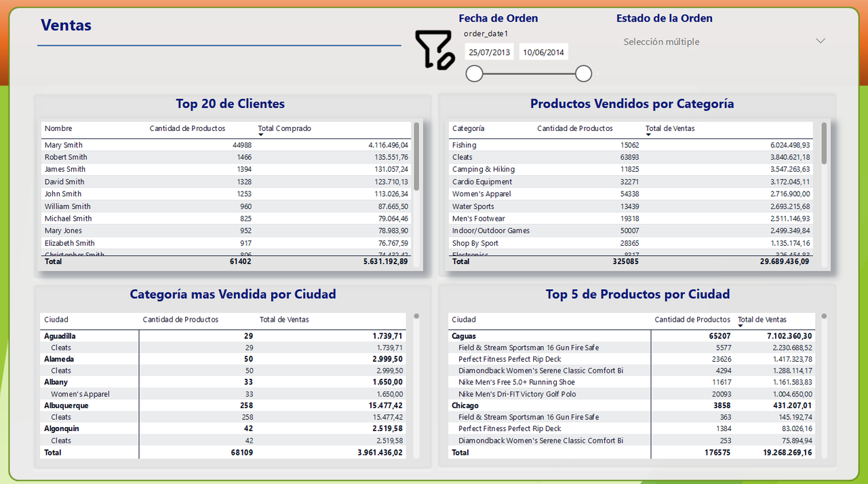Select the Shop By Sport category row

[x=631, y=243]
